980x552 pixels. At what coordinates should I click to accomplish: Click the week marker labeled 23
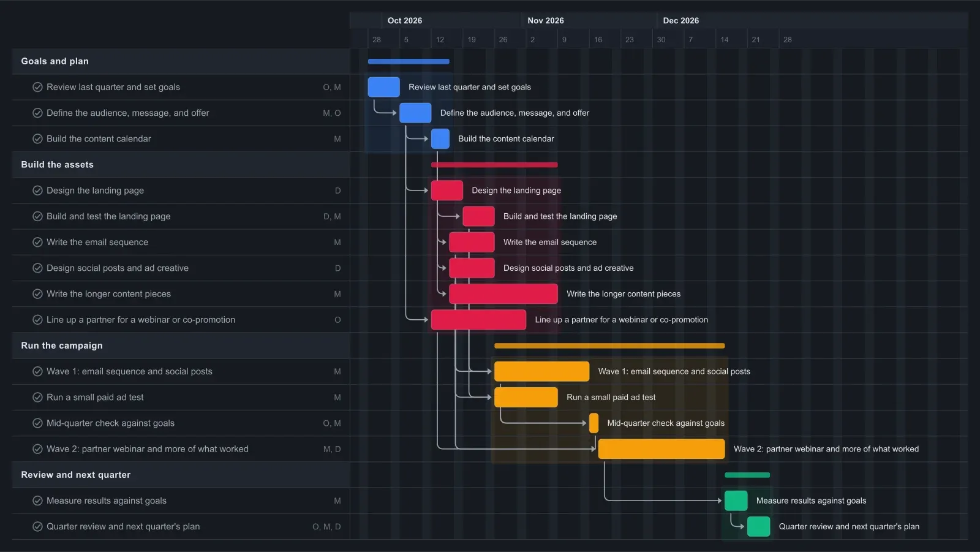[x=630, y=39]
